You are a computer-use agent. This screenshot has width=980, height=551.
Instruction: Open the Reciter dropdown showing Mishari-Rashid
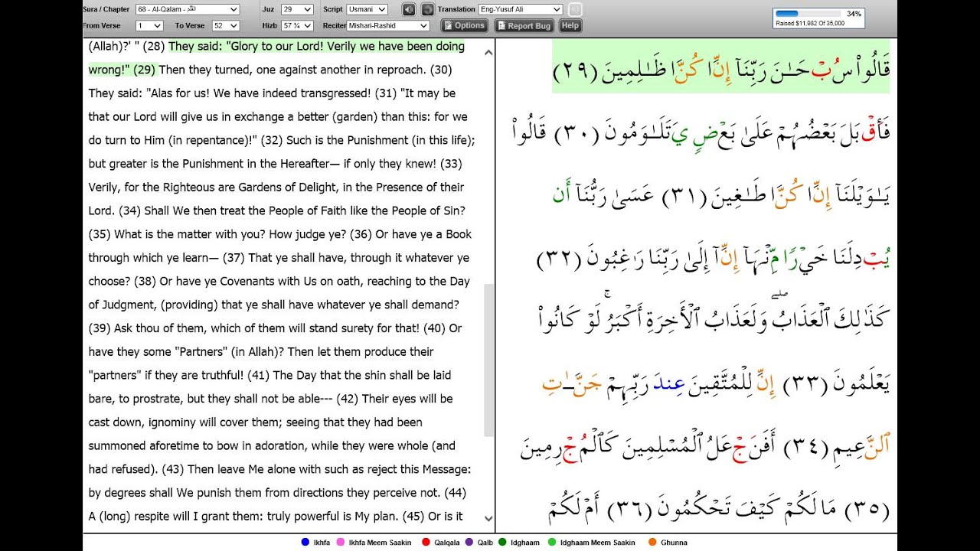click(x=388, y=26)
